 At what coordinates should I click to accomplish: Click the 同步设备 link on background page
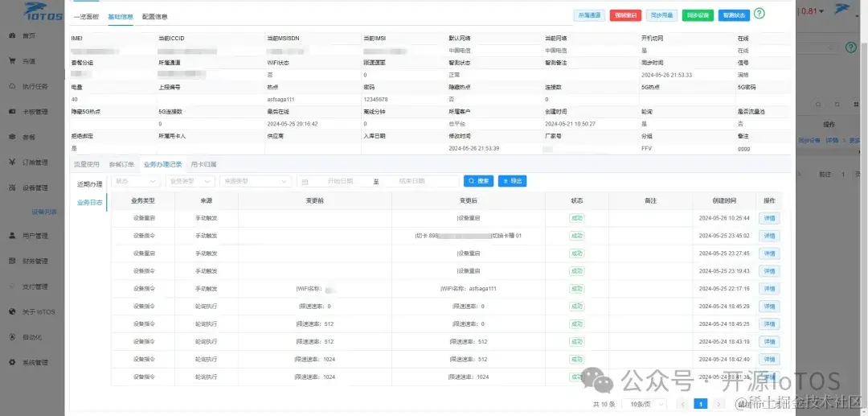(809, 141)
